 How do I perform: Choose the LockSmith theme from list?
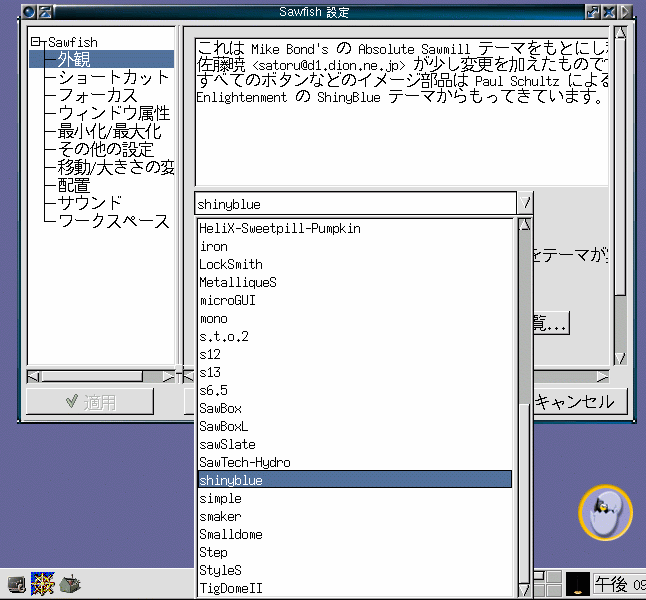[355, 265]
